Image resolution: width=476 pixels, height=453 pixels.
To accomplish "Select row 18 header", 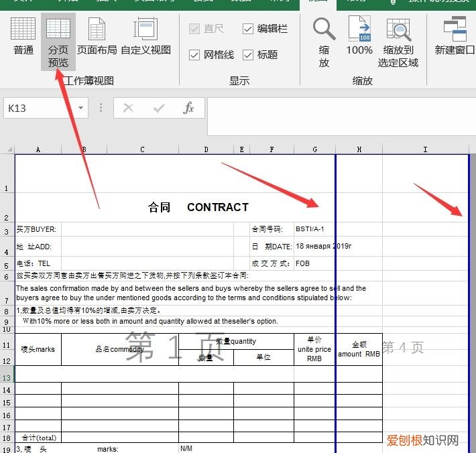I will tap(7, 438).
